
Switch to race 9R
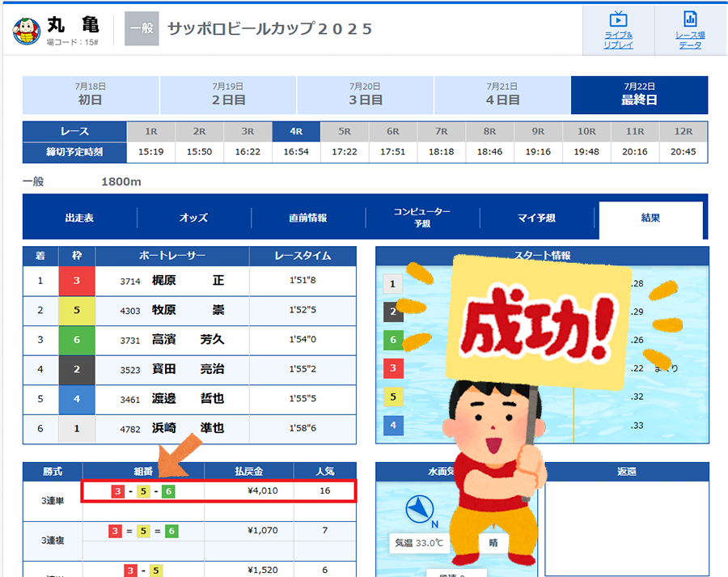(538, 131)
